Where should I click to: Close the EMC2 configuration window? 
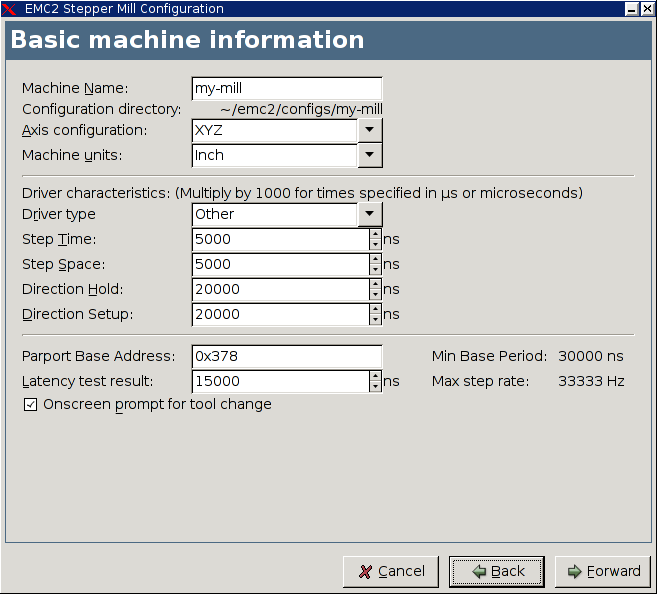[647, 9]
